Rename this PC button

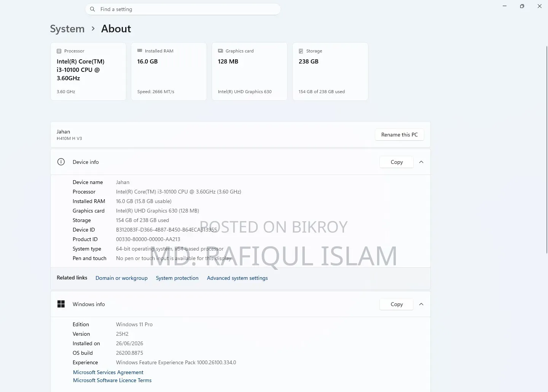click(400, 135)
